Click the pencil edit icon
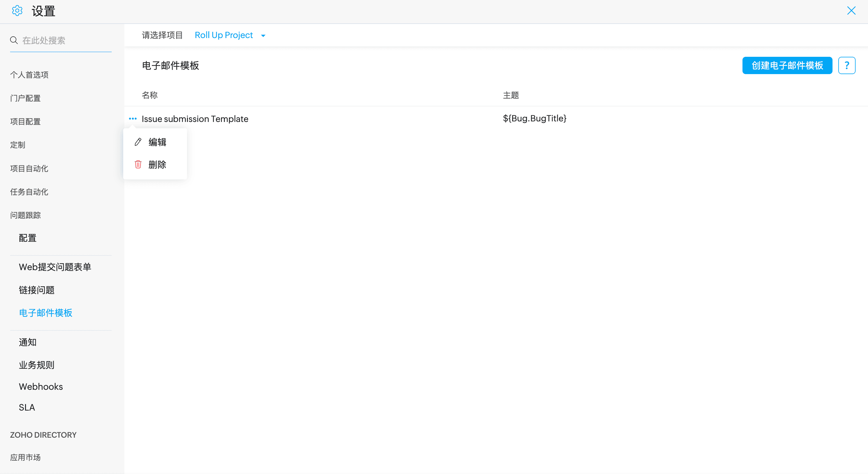 pos(138,142)
